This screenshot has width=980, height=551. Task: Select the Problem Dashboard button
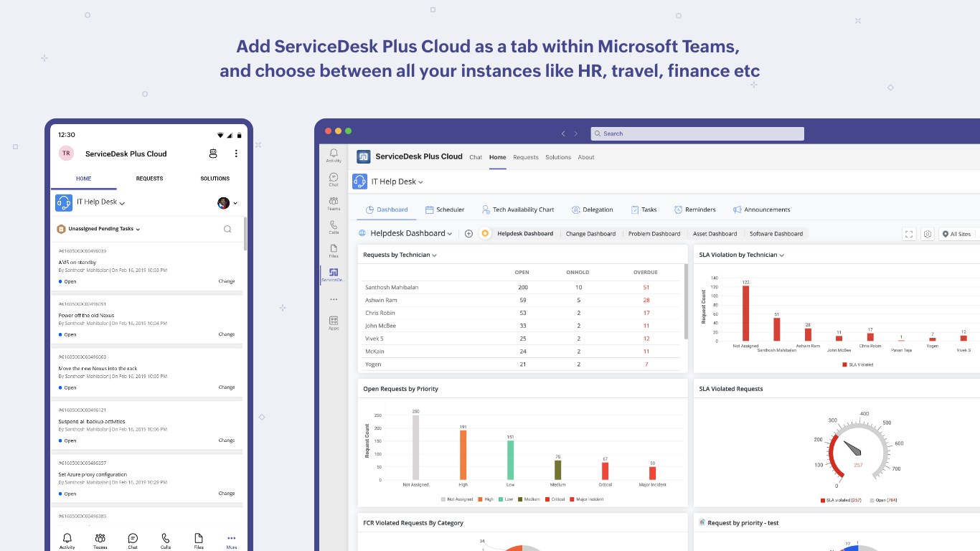click(654, 234)
